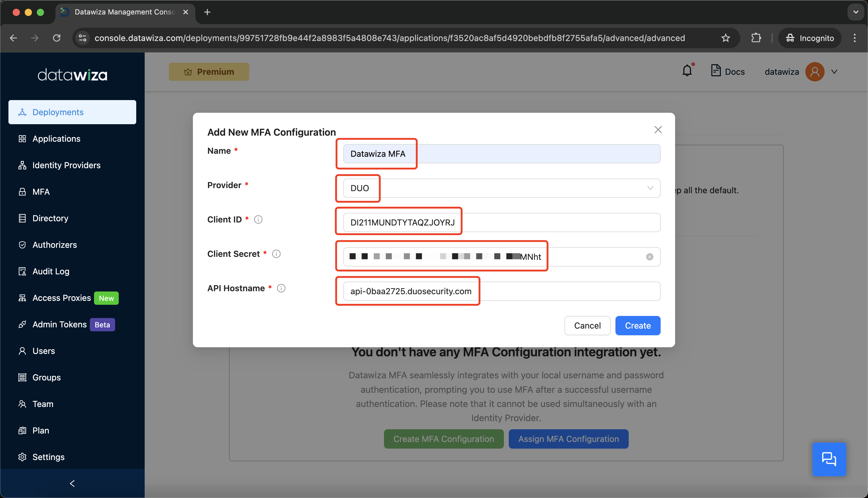
Task: Click the Access Proxies icon
Action: 22,298
